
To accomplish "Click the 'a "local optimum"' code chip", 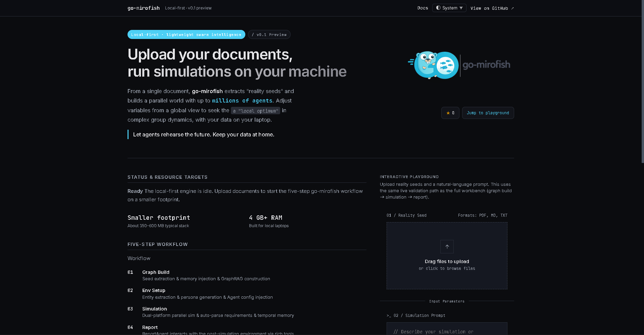I will tap(255, 111).
